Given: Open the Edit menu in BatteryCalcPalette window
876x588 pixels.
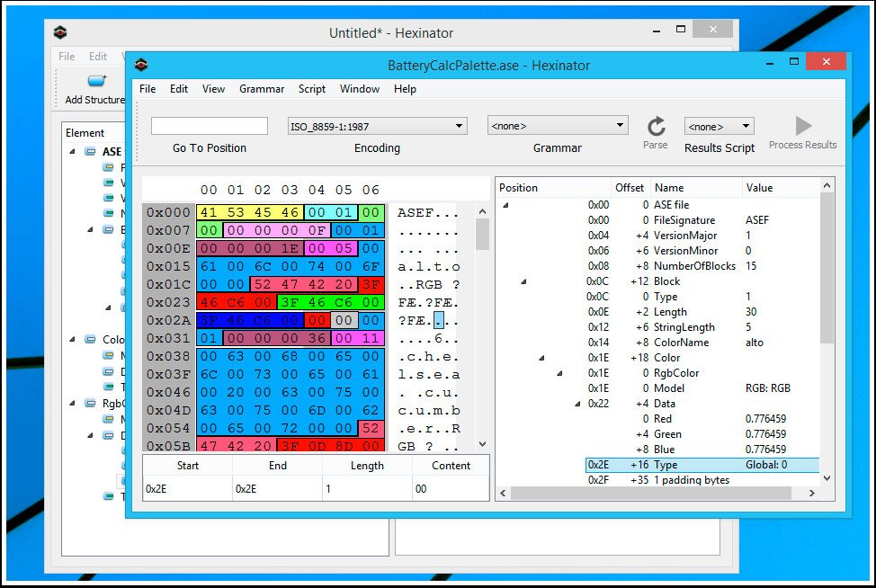Looking at the screenshot, I should pos(179,89).
